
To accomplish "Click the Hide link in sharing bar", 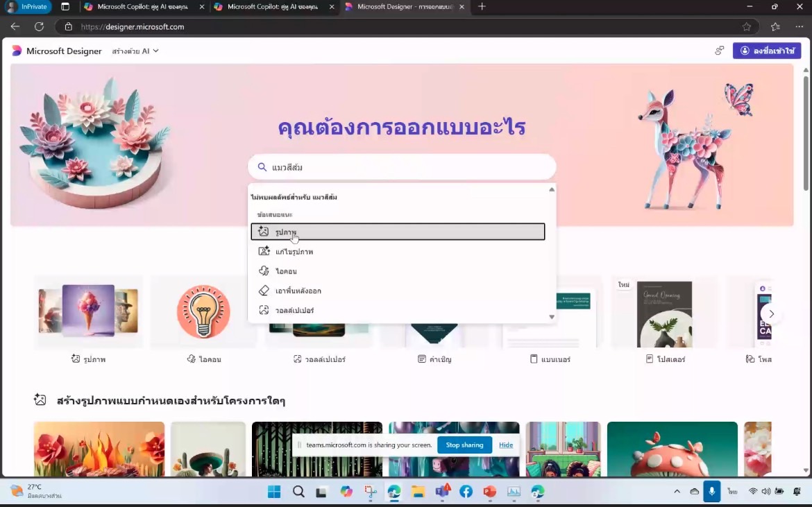I will click(x=506, y=445).
